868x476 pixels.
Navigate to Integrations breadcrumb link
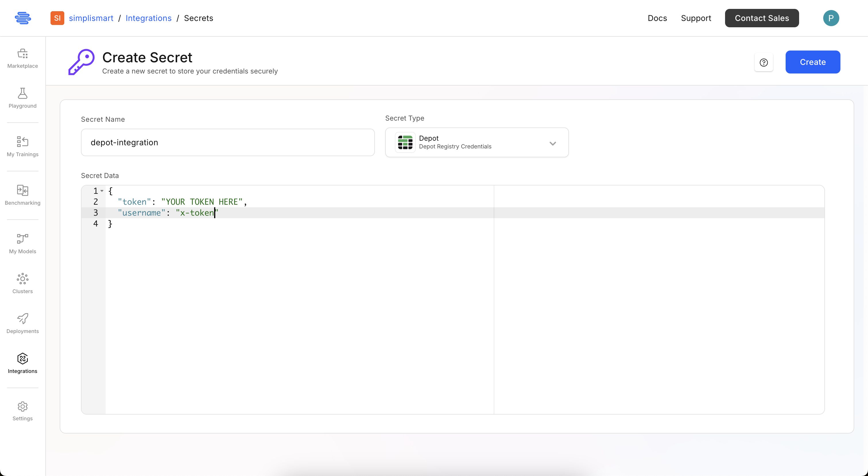point(148,18)
